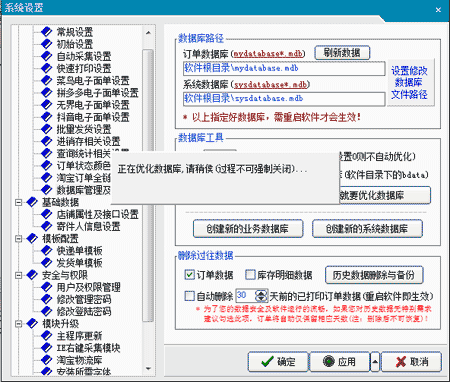Screen dimensions: 450x382
Task: Click the icon beside IE右键采集模块
Action: 47,348
